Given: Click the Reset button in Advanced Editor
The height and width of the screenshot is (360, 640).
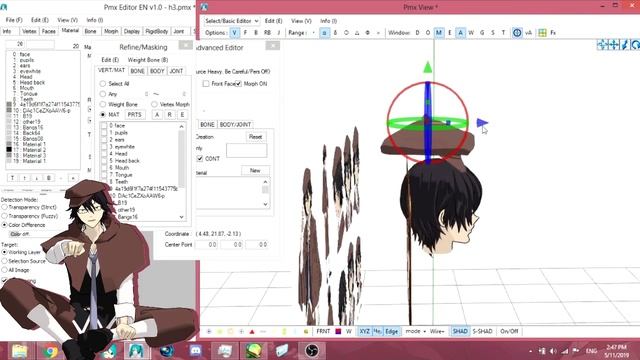Looking at the screenshot, I should click(256, 137).
